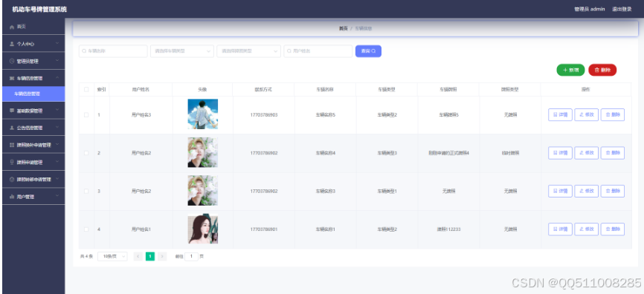This screenshot has height=294, width=644.
Task: Click the bar chart icon beside 用户管理
Action: pos(12,197)
